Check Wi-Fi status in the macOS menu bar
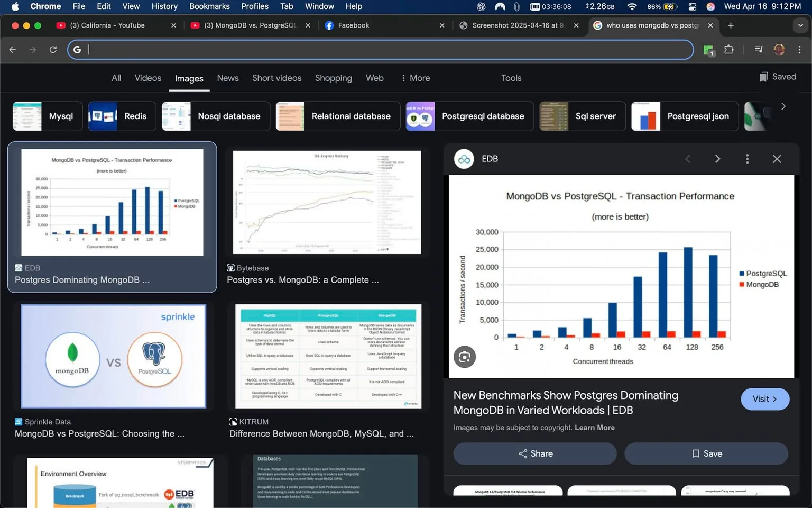 (632, 6)
